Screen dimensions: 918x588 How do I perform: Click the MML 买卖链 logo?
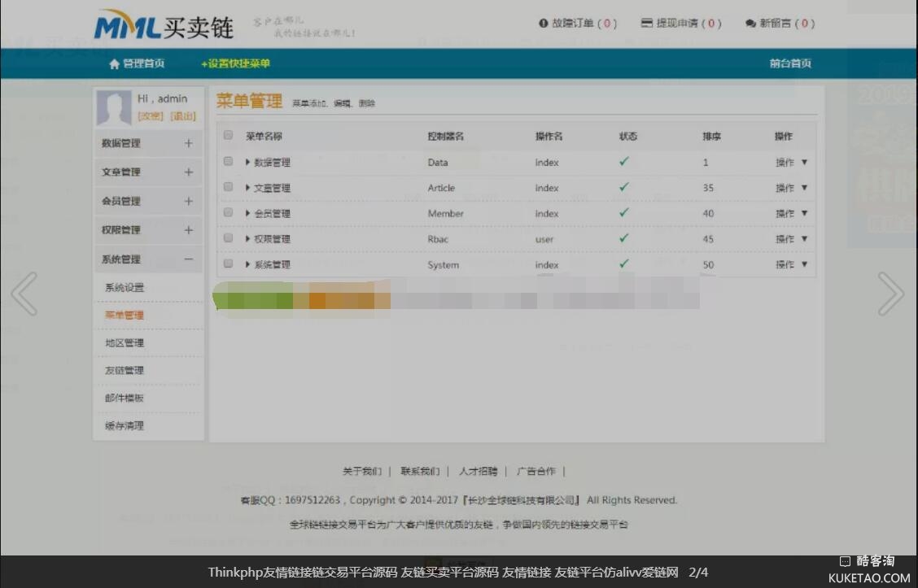coord(164,26)
